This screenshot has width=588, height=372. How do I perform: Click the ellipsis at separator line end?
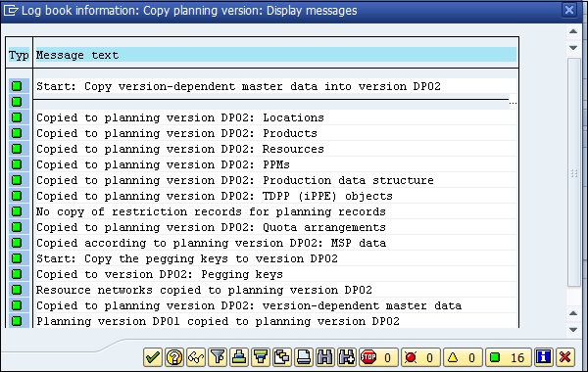coord(513,103)
